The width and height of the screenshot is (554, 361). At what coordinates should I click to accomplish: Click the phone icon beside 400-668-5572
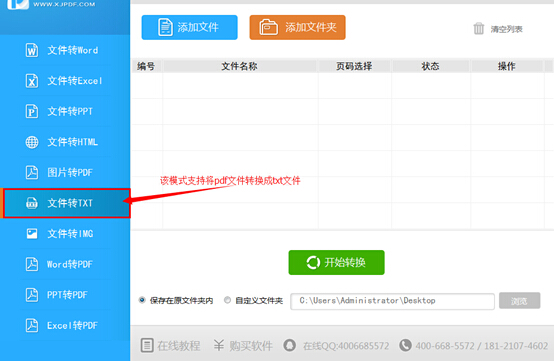(x=405, y=345)
